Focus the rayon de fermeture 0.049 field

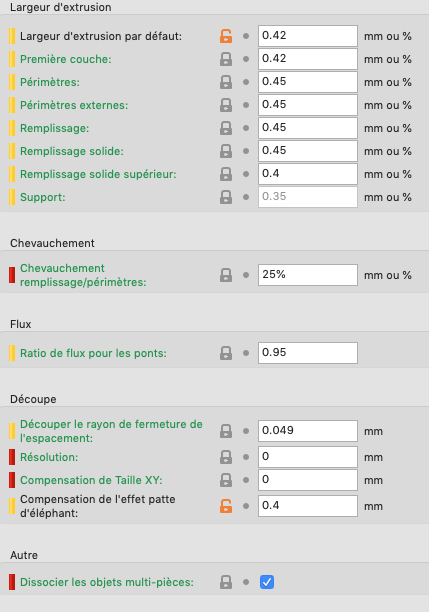(308, 431)
